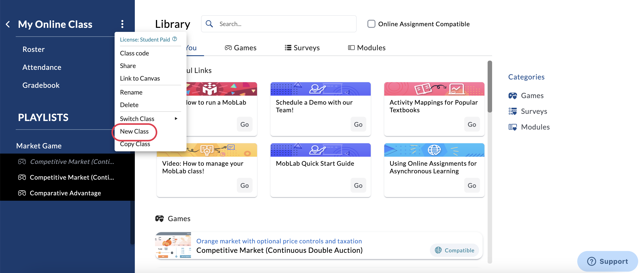
Task: Go to the MobLab Quick Start Guide
Action: point(358,185)
